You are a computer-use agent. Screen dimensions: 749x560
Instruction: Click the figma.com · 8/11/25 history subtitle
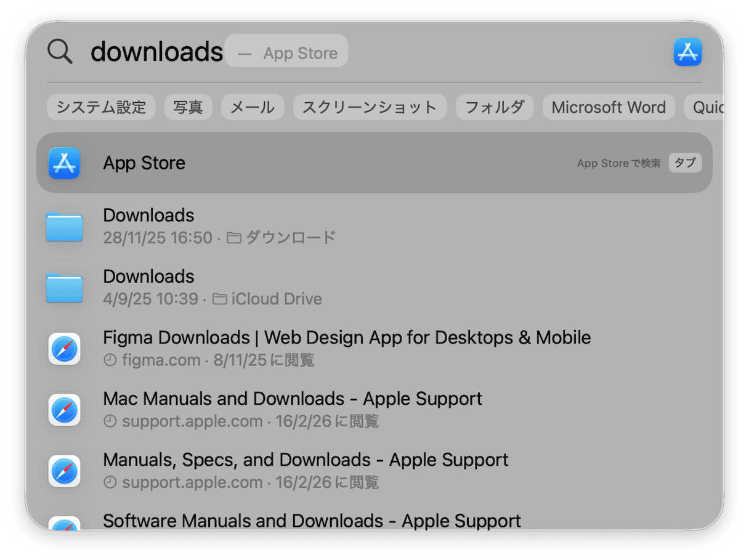[x=209, y=360]
